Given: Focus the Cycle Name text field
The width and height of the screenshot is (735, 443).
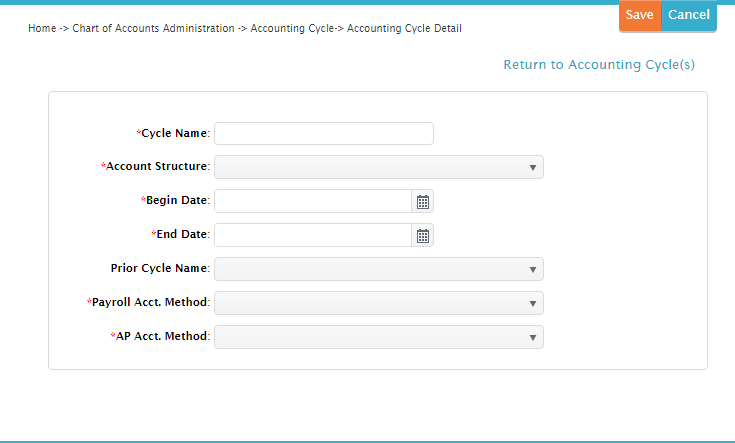Looking at the screenshot, I should pos(324,134).
